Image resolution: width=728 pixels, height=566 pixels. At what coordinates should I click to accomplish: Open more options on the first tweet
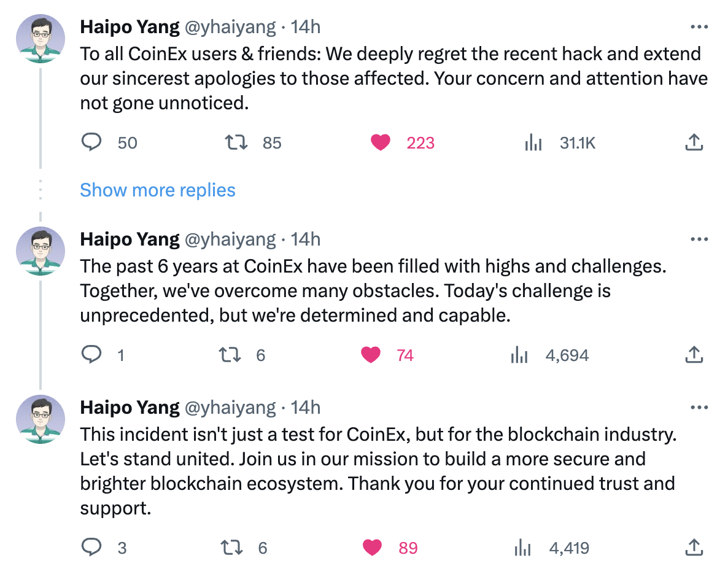pos(699,27)
